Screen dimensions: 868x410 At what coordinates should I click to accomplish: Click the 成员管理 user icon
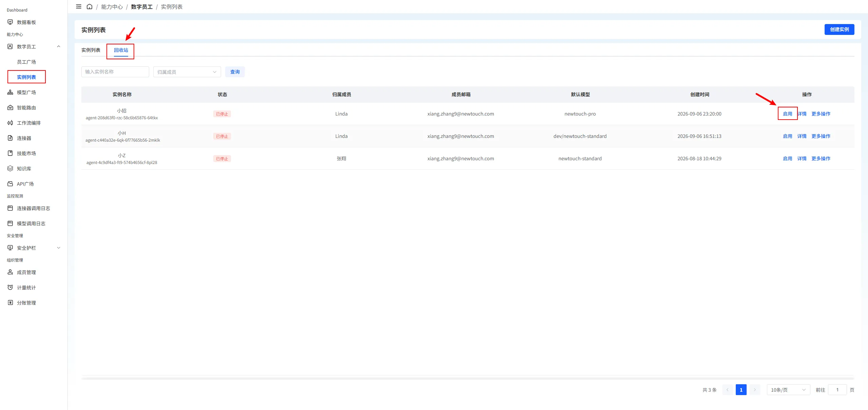click(10, 272)
